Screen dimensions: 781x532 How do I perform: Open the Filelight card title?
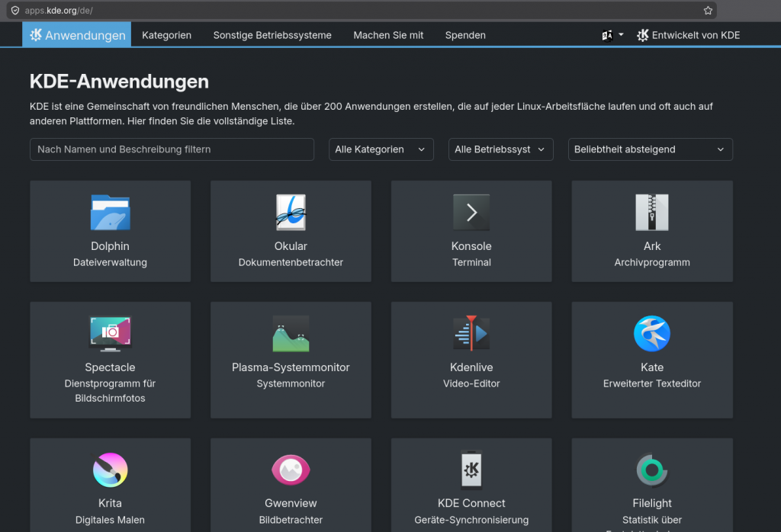652,503
